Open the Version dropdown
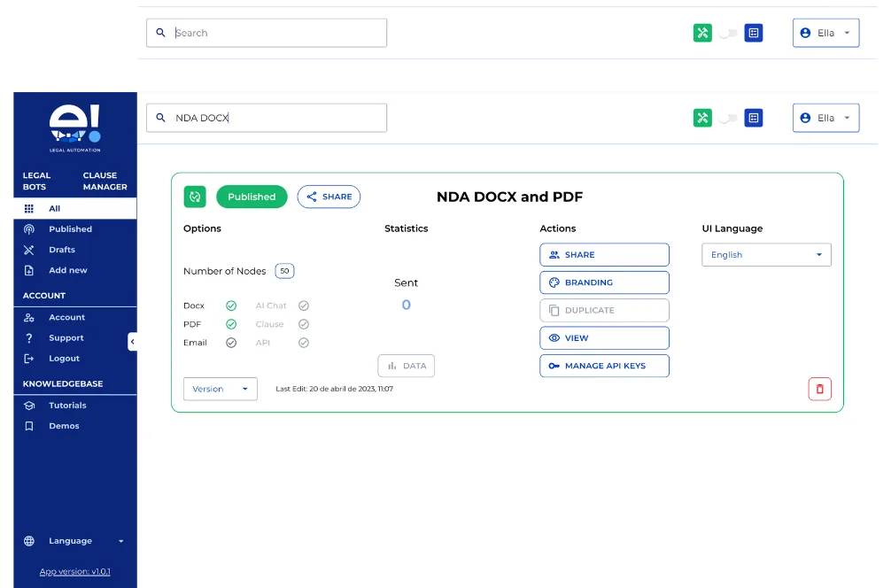 [x=220, y=389]
